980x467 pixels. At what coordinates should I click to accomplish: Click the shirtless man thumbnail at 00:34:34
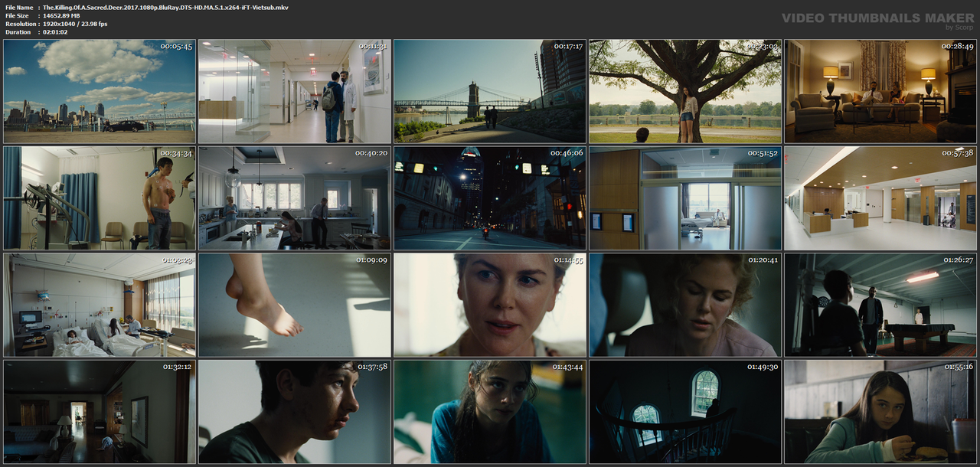pos(100,198)
